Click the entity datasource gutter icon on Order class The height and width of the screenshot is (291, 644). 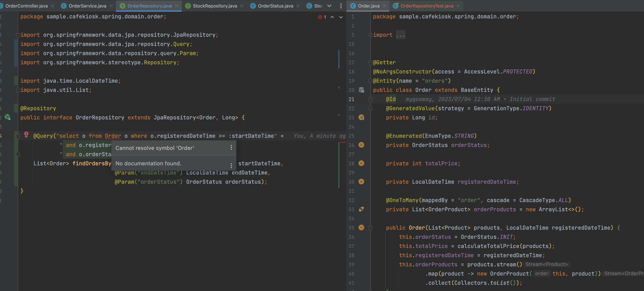tap(362, 90)
